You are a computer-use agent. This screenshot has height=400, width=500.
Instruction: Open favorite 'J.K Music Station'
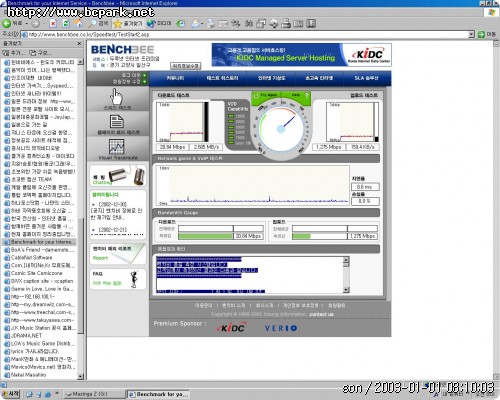click(39, 328)
